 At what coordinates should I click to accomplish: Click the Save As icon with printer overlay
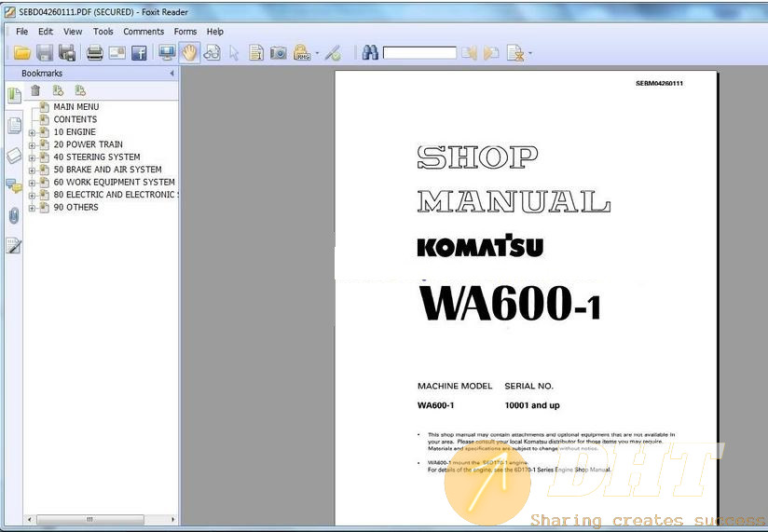(67, 53)
